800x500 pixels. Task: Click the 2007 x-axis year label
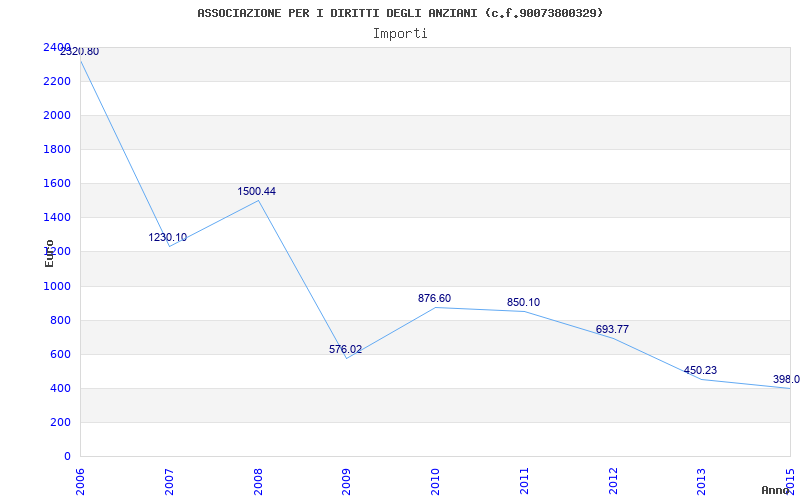[x=169, y=481]
